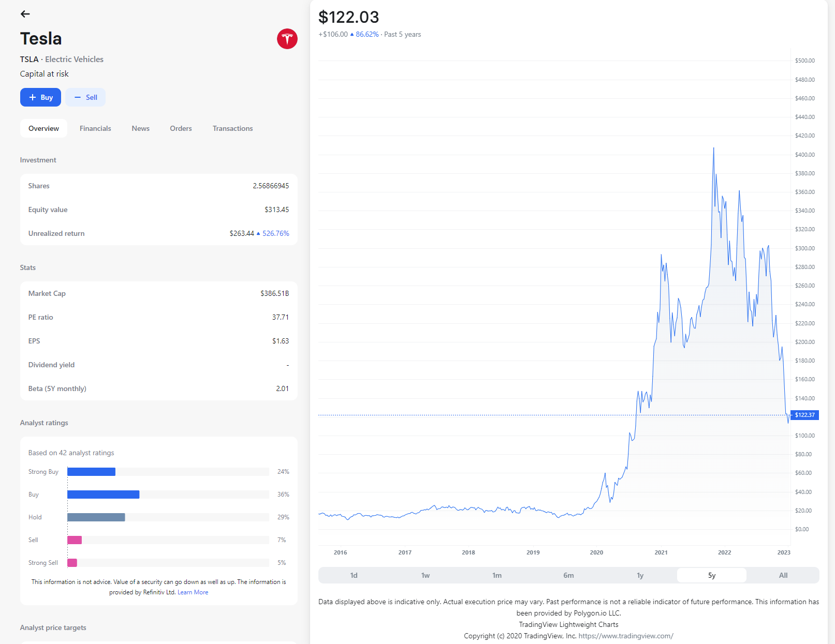Click the 2016 label on chart axis
The width and height of the screenshot is (835, 644).
(340, 552)
